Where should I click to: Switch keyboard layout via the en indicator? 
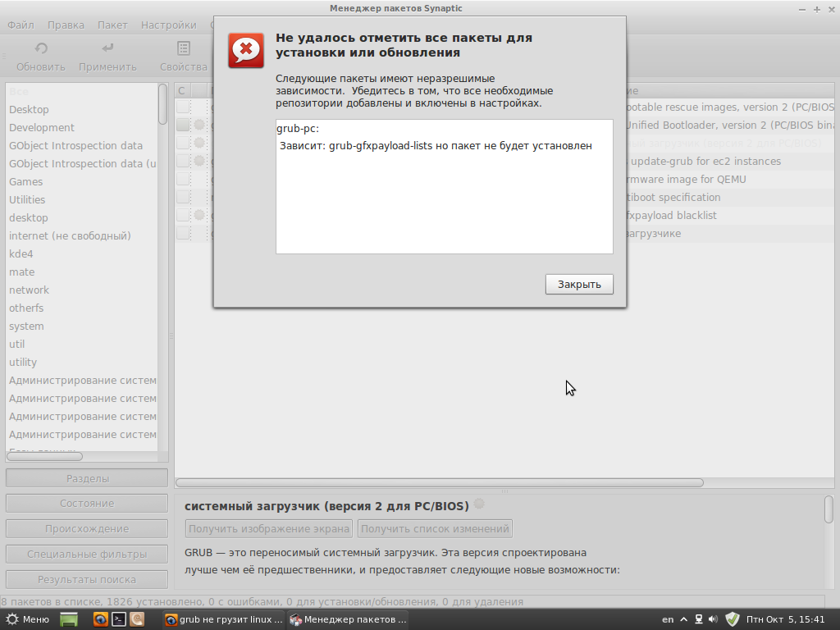click(668, 619)
